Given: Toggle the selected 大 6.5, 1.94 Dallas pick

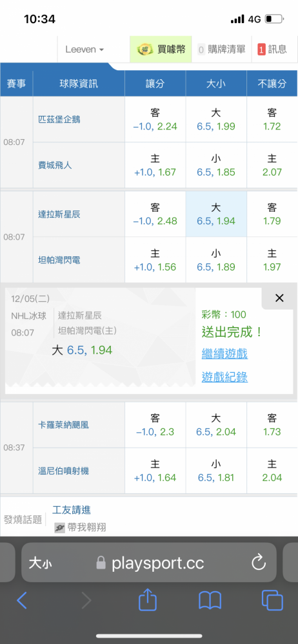Looking at the screenshot, I should tap(216, 214).
